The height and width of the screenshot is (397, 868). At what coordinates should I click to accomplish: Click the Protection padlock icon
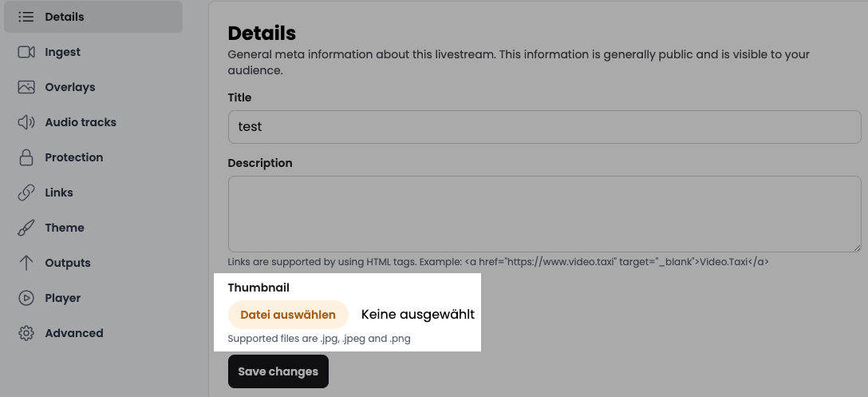click(x=26, y=157)
